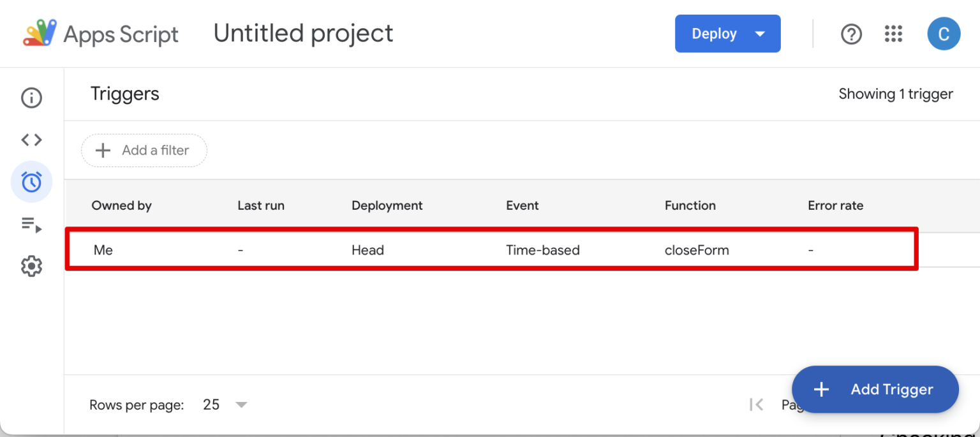The height and width of the screenshot is (437, 980).
Task: Open the Executions panel
Action: (x=31, y=225)
